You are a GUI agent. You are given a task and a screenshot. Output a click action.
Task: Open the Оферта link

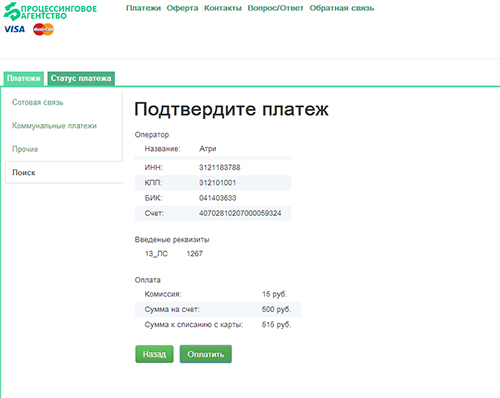click(182, 8)
